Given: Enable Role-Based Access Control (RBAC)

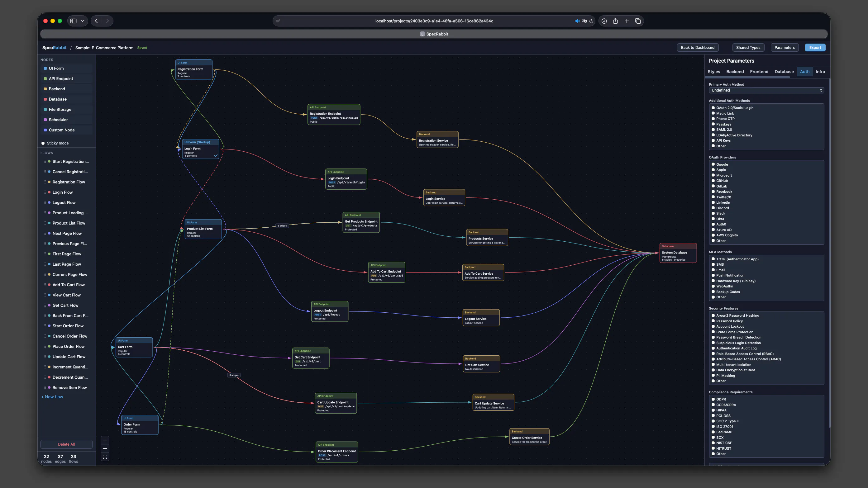Looking at the screenshot, I should [x=713, y=354].
